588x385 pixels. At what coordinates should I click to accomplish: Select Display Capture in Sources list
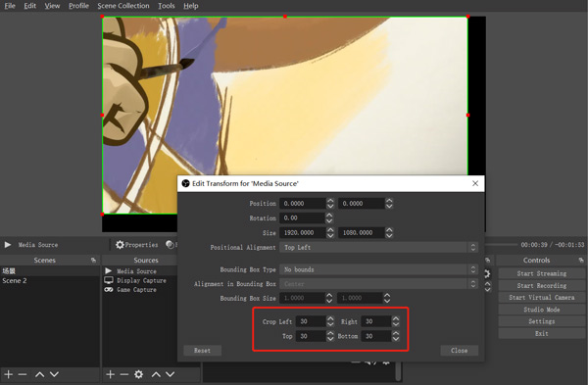pyautogui.click(x=141, y=280)
